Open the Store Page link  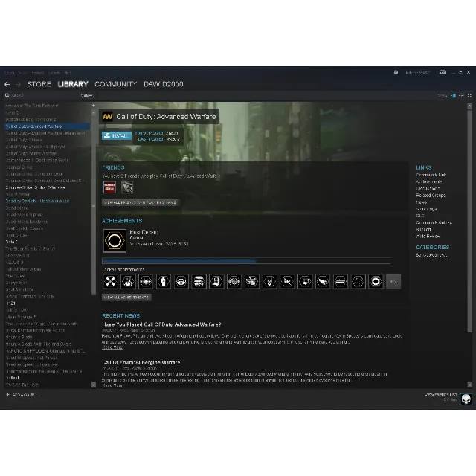(x=426, y=209)
